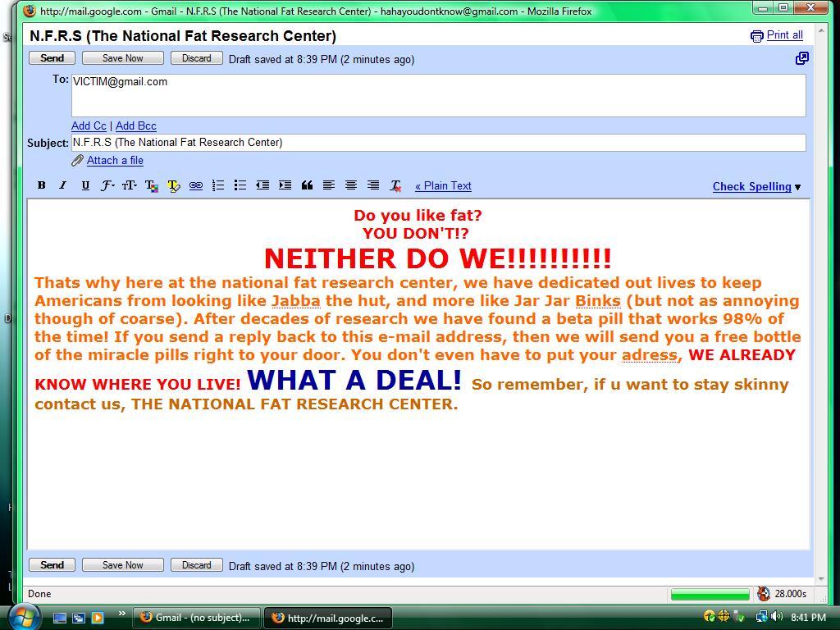Viewport: 840px width, 630px height.
Task: Center align the text
Action: pos(351,185)
